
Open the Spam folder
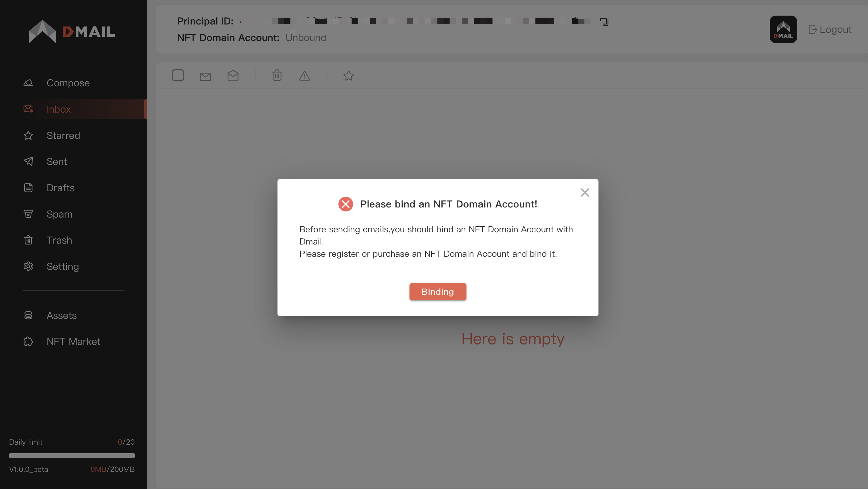click(74, 214)
